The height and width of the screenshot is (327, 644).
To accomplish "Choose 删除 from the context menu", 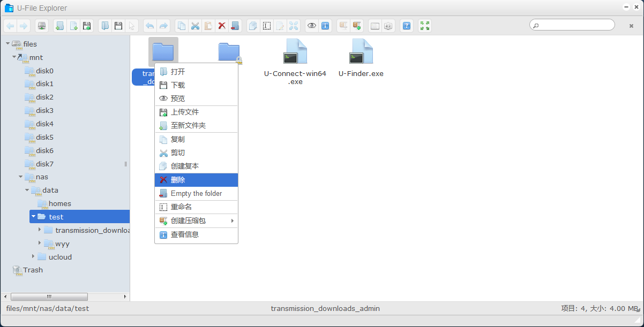I will [196, 180].
